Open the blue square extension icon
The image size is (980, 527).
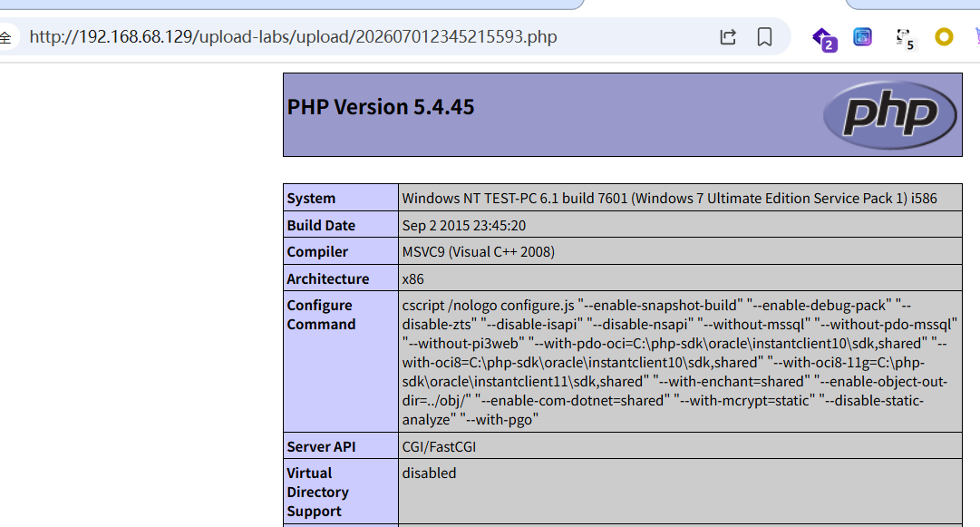click(862, 37)
